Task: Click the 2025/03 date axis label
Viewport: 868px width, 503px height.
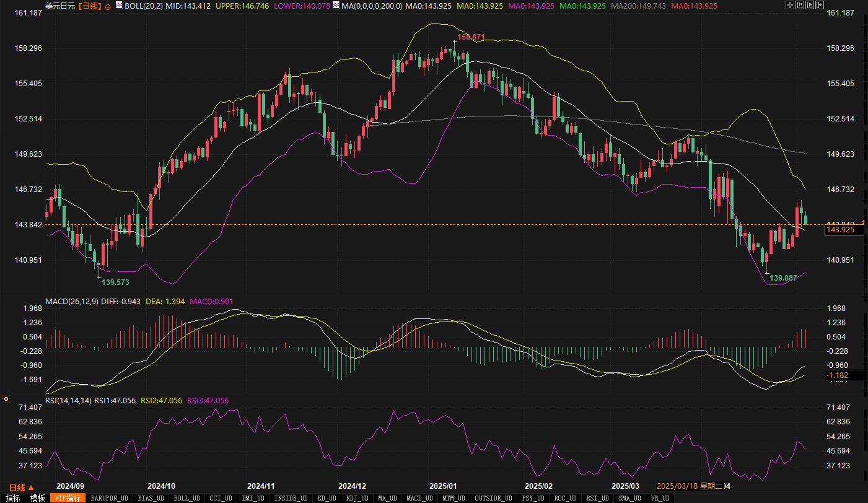Action: point(626,486)
